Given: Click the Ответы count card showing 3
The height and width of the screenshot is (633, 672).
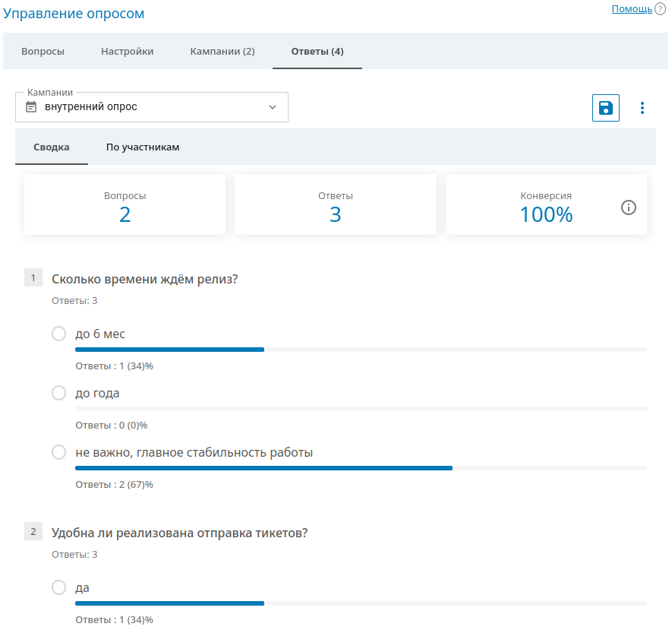Looking at the screenshot, I should coord(336,204).
